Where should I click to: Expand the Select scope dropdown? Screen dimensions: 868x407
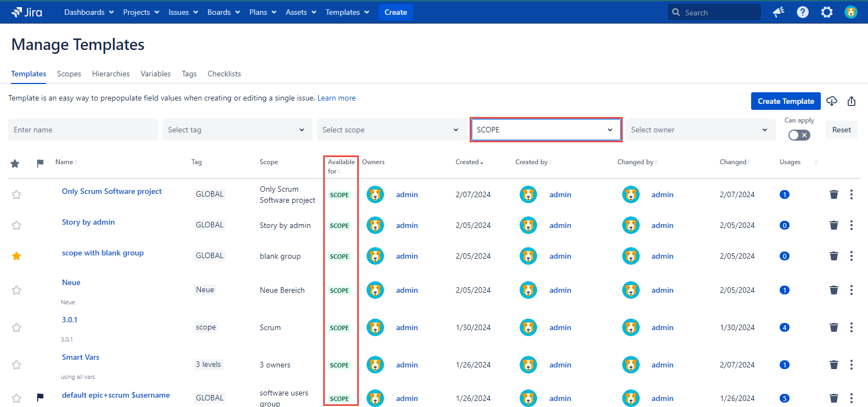391,130
